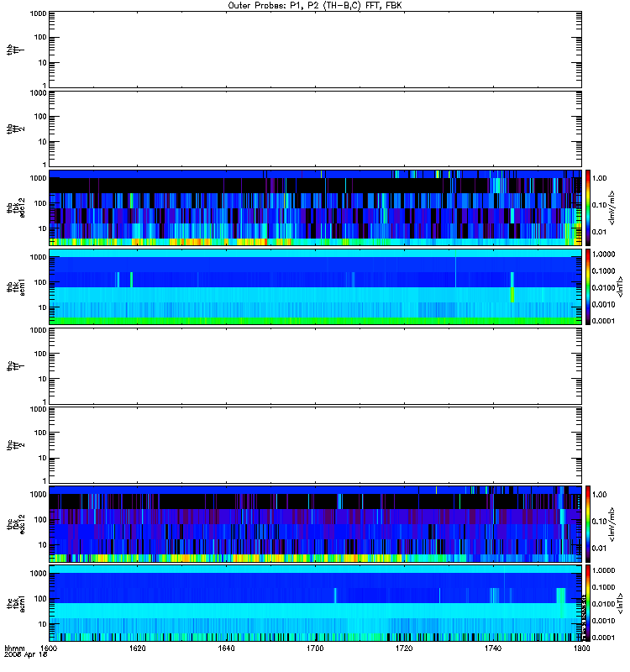The image size is (630, 672).
Task: Click the 1720 time axis label
Action: tap(404, 648)
